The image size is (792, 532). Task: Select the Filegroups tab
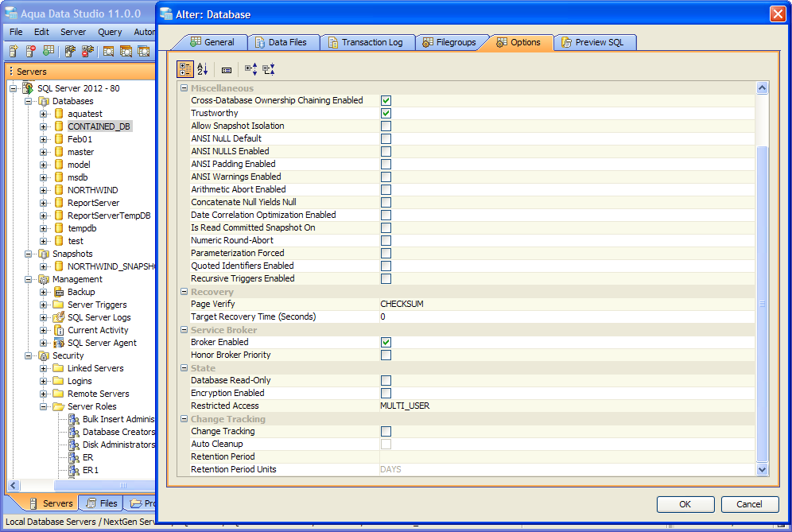click(449, 42)
